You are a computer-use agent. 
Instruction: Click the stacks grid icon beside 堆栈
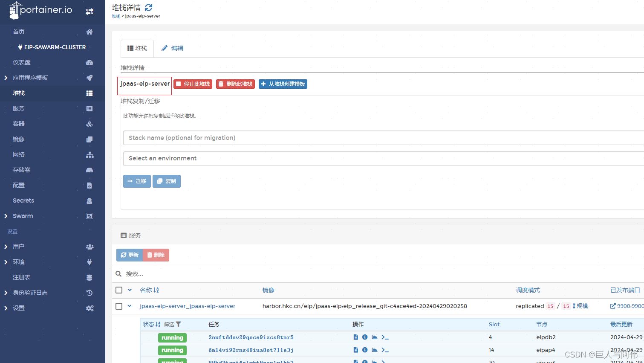coord(90,93)
